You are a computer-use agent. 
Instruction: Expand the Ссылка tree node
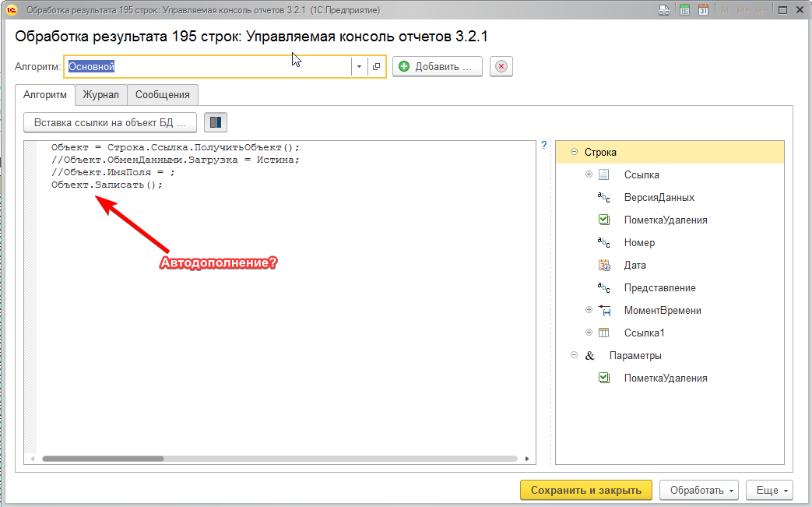click(x=589, y=174)
